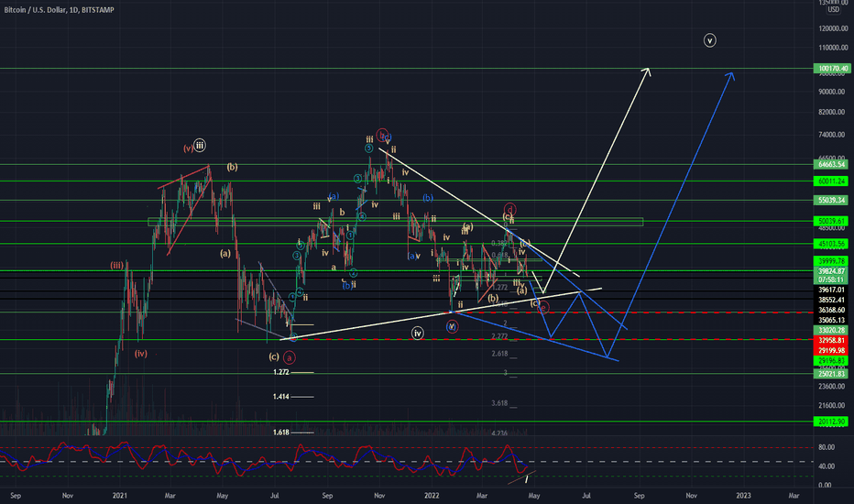
Task: Click the 2022 label on time axis
Action: point(432,495)
